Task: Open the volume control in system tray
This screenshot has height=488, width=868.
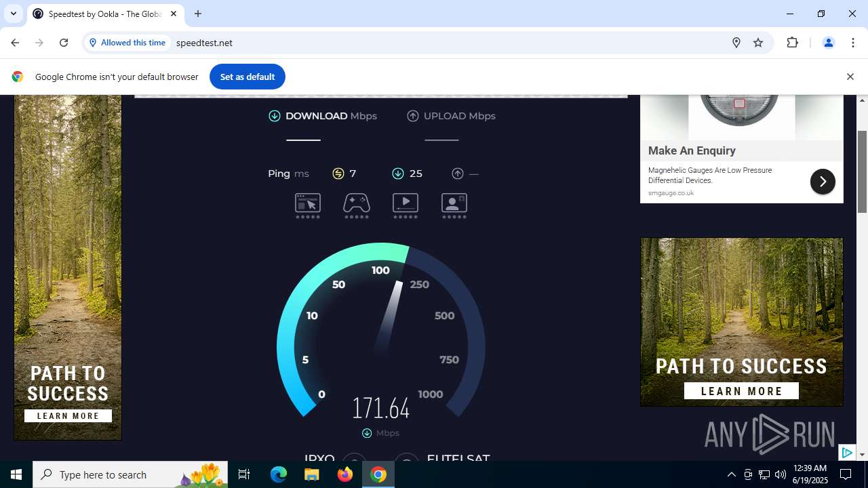Action: pos(780,474)
